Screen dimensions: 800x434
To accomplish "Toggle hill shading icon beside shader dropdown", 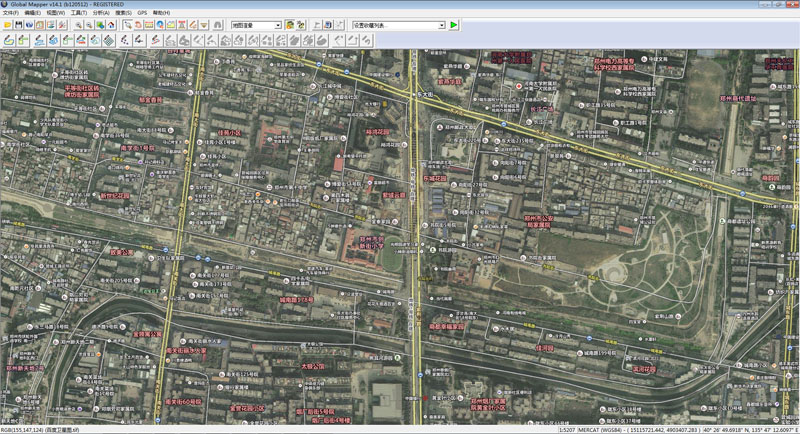I will (x=289, y=25).
